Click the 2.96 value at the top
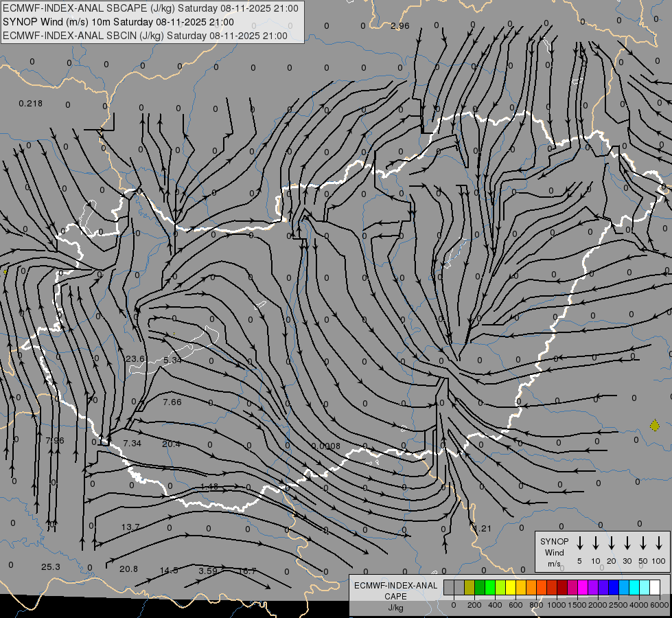This screenshot has width=672, height=618. pos(400,25)
